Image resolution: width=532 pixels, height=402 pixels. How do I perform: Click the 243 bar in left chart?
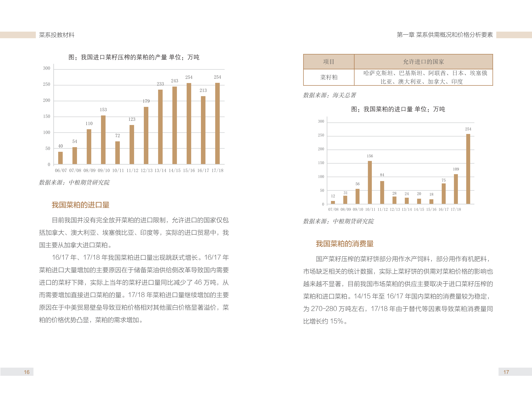(x=175, y=125)
